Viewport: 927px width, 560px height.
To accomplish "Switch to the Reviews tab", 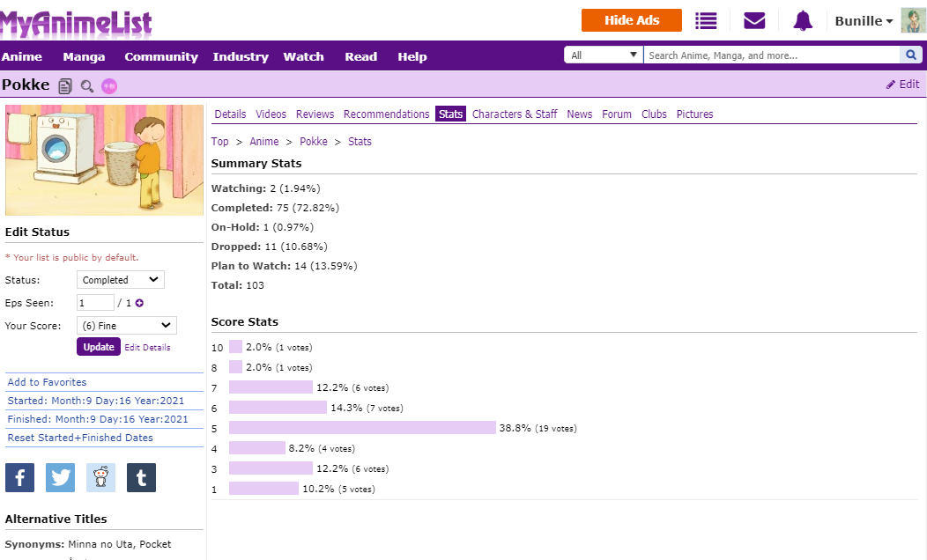I will coord(315,114).
